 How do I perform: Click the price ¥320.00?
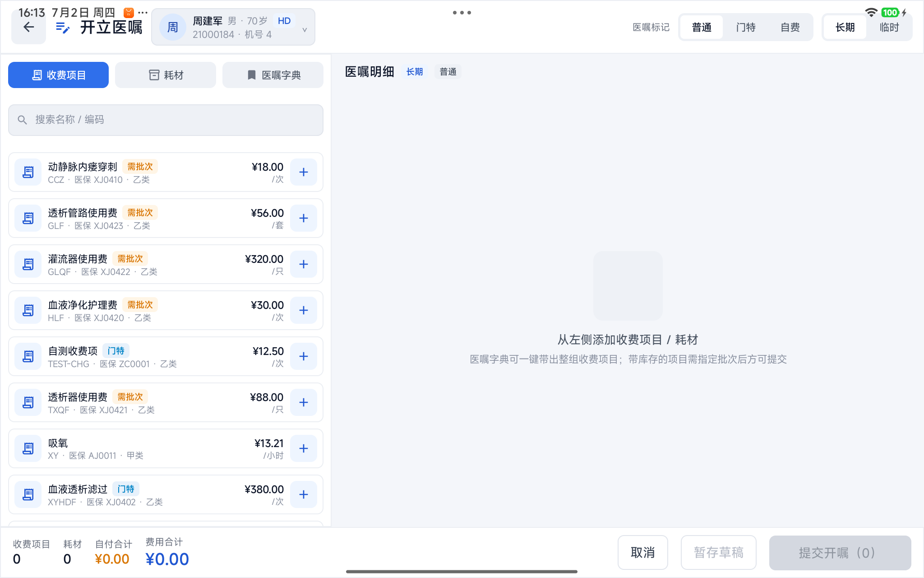pyautogui.click(x=264, y=259)
